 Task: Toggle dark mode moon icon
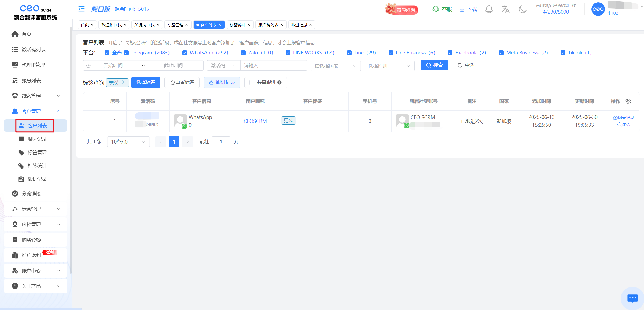[x=522, y=9]
